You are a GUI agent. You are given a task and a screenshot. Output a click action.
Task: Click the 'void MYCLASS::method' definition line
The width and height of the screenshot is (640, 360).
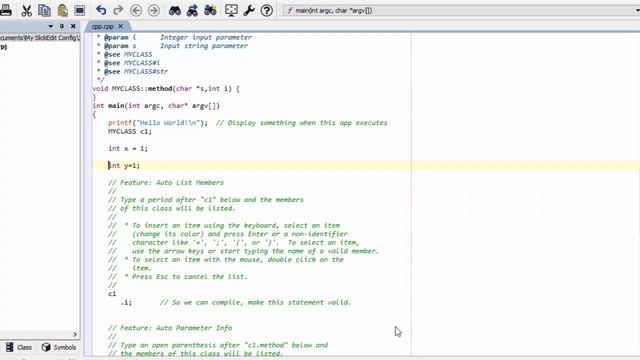[x=166, y=89]
